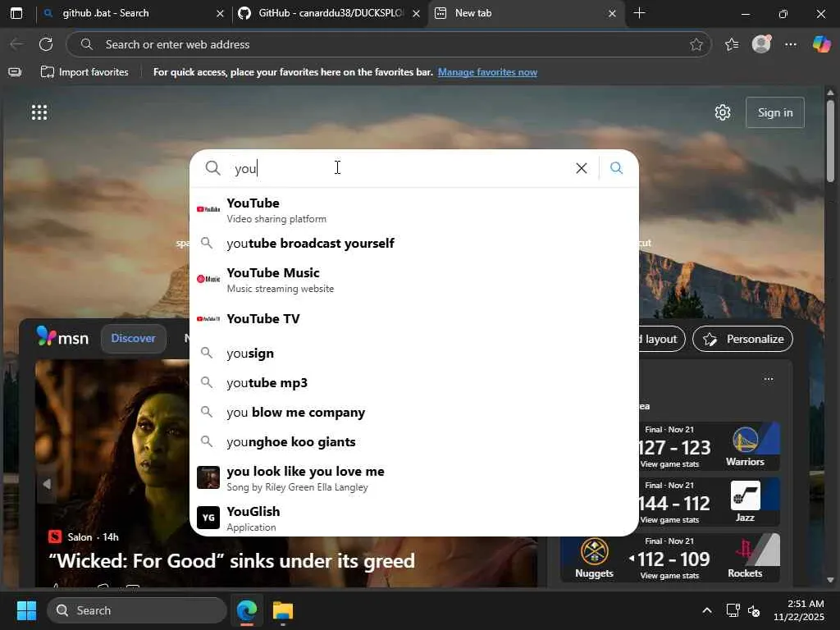Open Warriors 127 - 123 game stats
The height and width of the screenshot is (630, 840).
669,464
